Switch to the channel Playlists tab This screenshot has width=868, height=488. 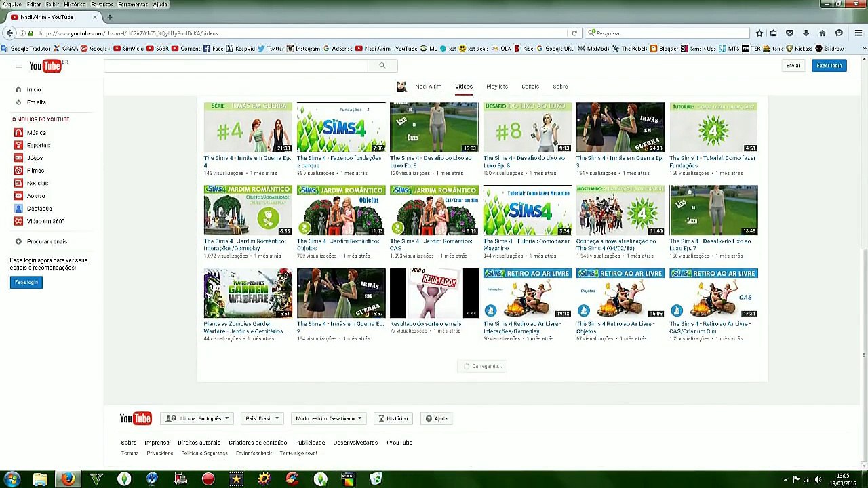pyautogui.click(x=497, y=87)
